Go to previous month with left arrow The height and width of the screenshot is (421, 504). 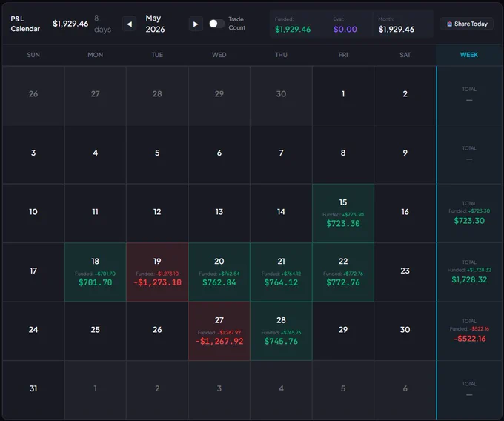coord(130,24)
